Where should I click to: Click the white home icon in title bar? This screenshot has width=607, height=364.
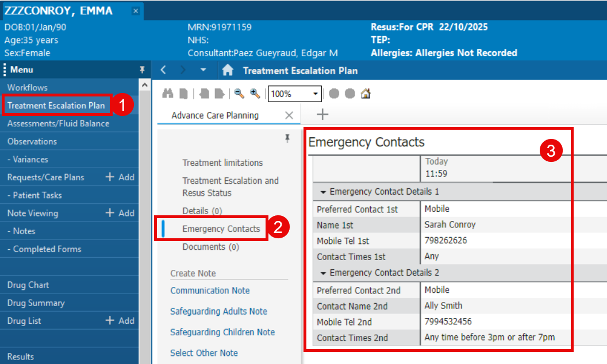tap(228, 70)
